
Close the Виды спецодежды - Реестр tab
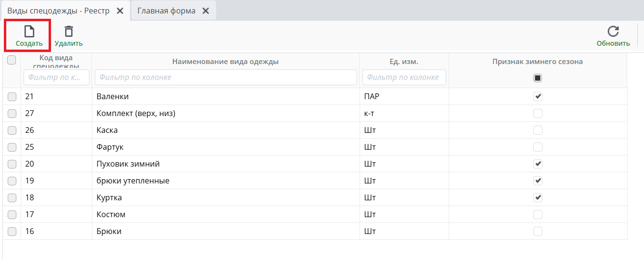tap(120, 11)
